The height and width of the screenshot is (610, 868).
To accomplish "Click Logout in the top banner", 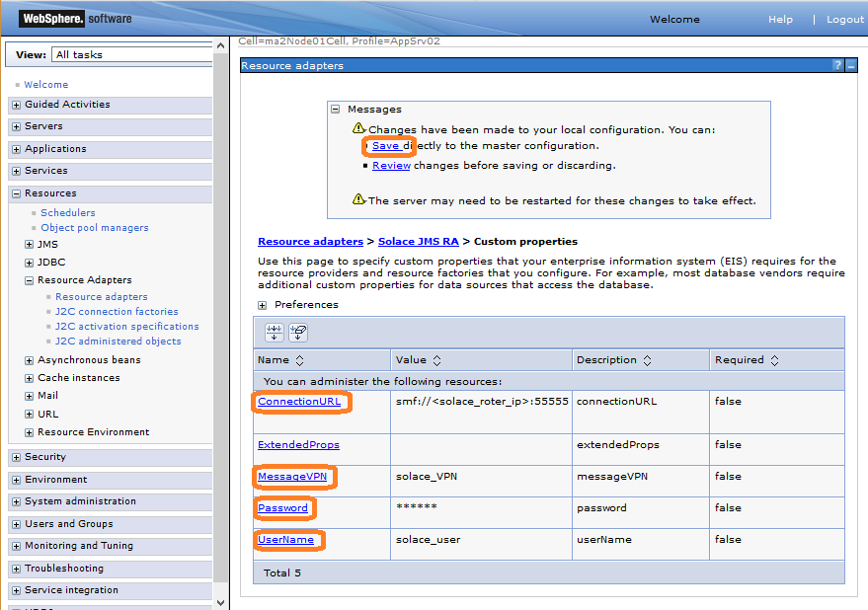I will 844,19.
